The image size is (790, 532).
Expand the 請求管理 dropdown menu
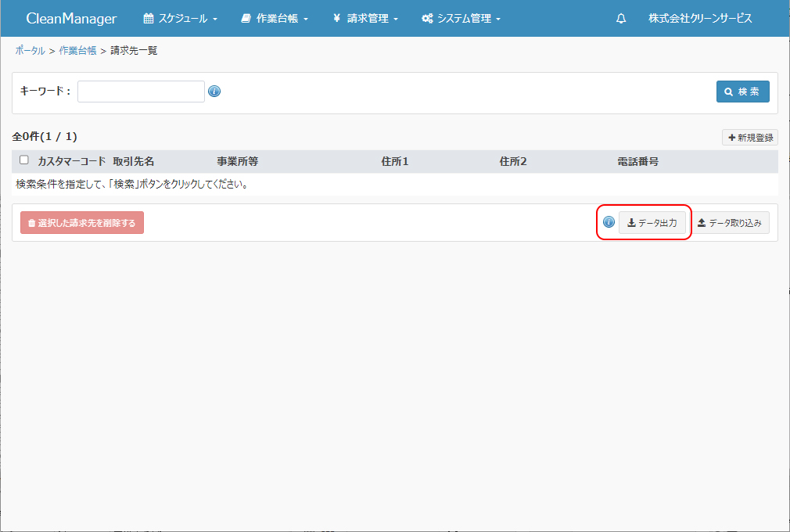coord(365,19)
